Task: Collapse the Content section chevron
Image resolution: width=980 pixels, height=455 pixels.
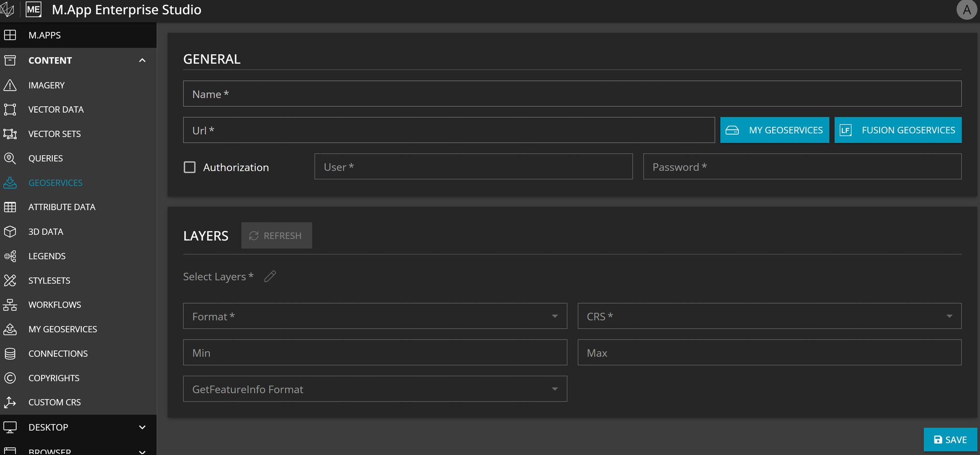Action: click(142, 60)
